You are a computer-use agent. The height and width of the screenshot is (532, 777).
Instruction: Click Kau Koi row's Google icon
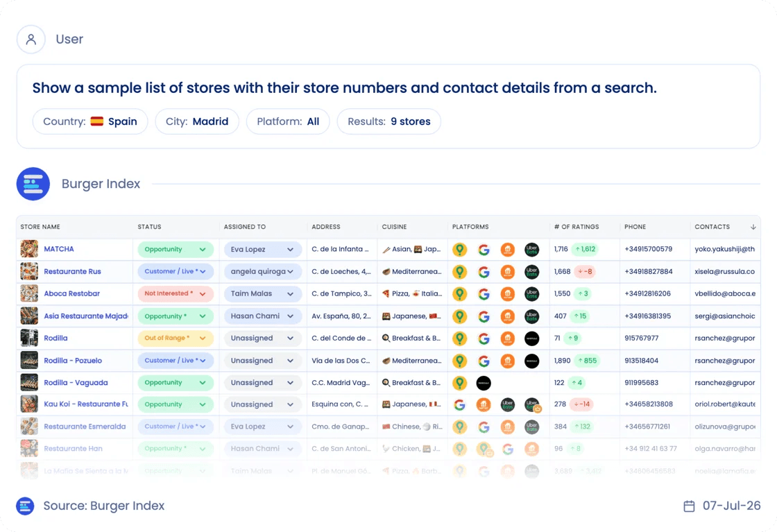[460, 404]
